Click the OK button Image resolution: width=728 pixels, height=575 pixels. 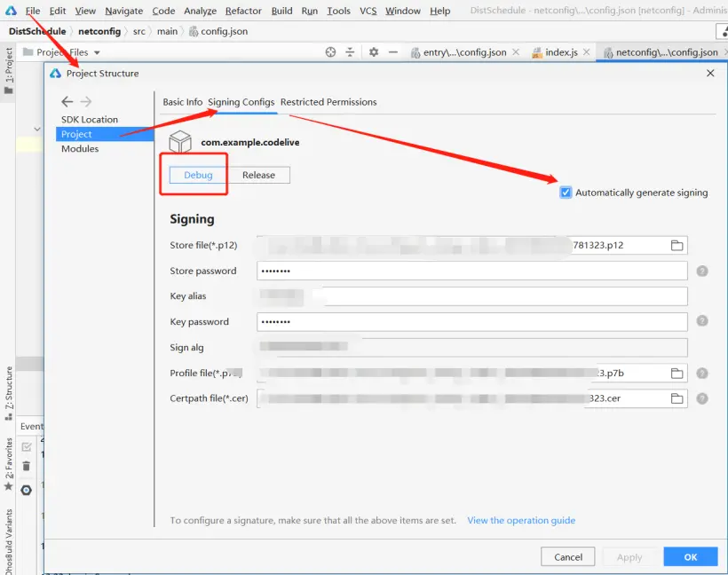click(691, 557)
